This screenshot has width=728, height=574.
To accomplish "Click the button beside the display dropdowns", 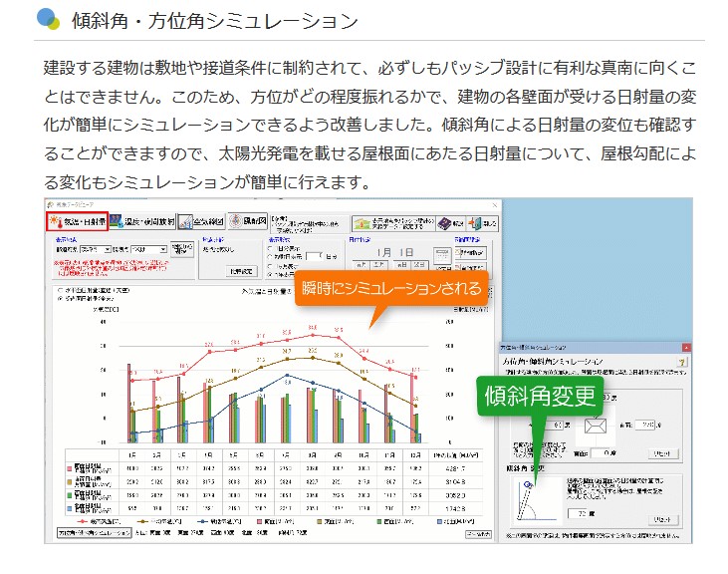I will coord(181,249).
